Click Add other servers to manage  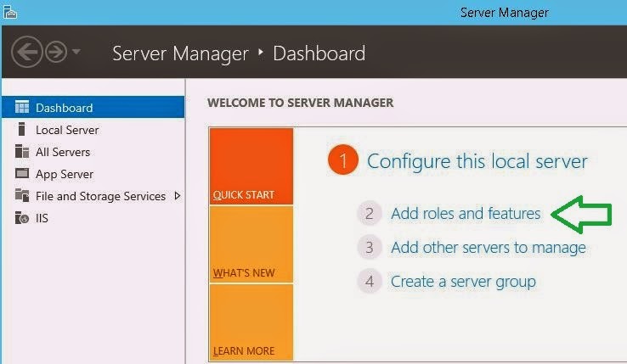click(489, 248)
